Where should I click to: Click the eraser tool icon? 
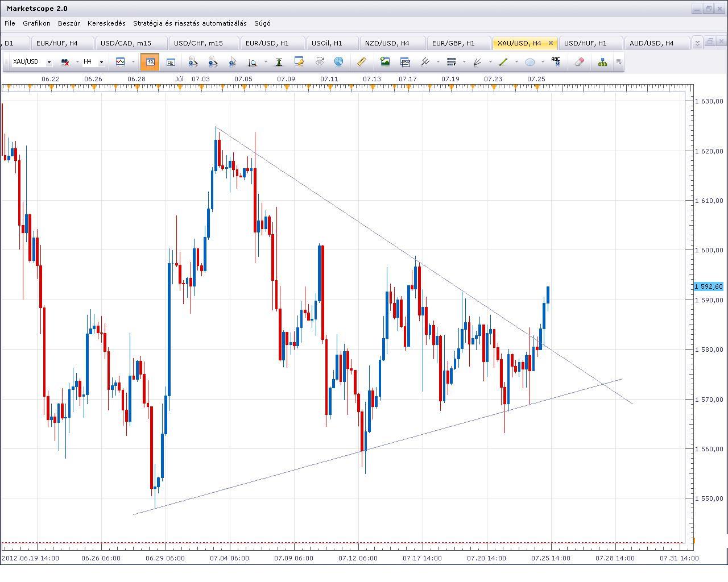[580, 61]
